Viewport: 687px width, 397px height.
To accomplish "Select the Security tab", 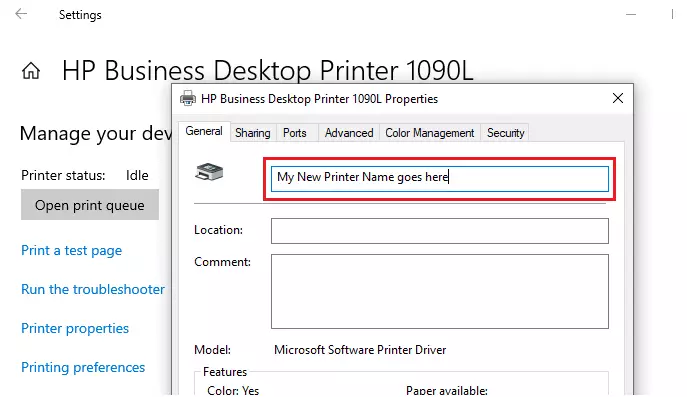I will point(505,133).
